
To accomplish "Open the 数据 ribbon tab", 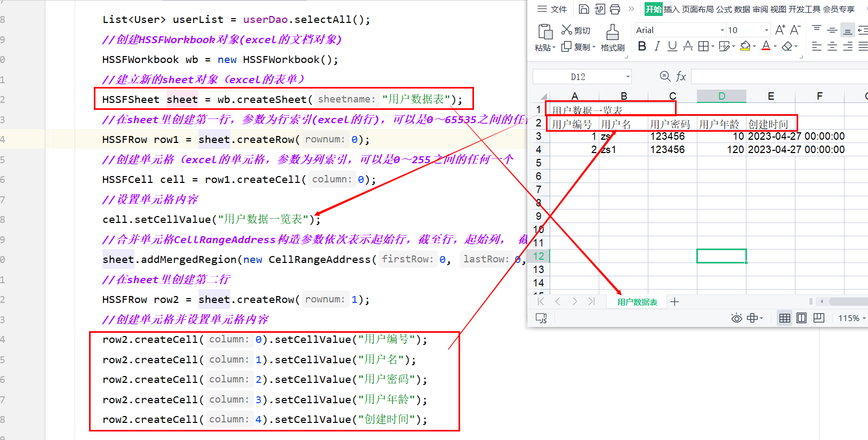I will (x=742, y=9).
